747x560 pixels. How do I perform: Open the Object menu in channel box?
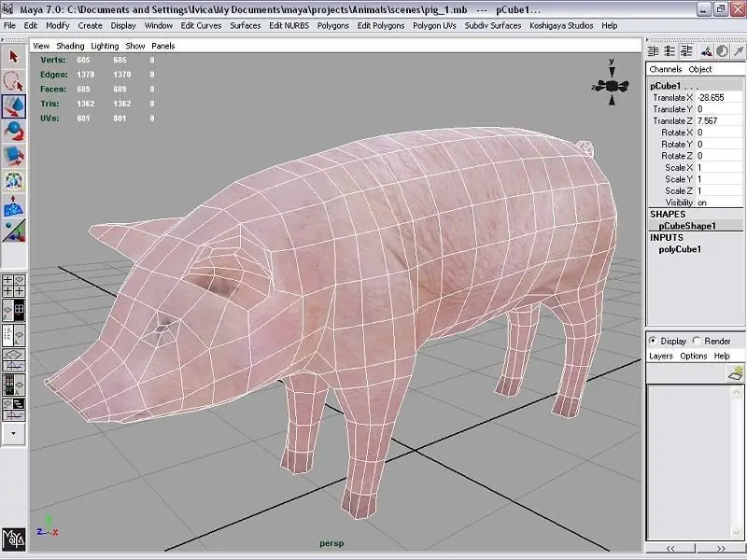pos(699,69)
